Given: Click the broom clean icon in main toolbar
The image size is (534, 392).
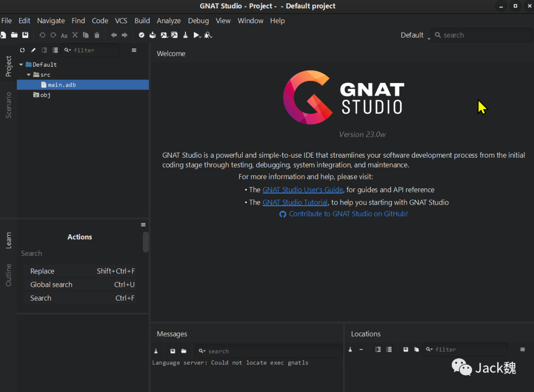Looking at the screenshot, I should coord(185,35).
